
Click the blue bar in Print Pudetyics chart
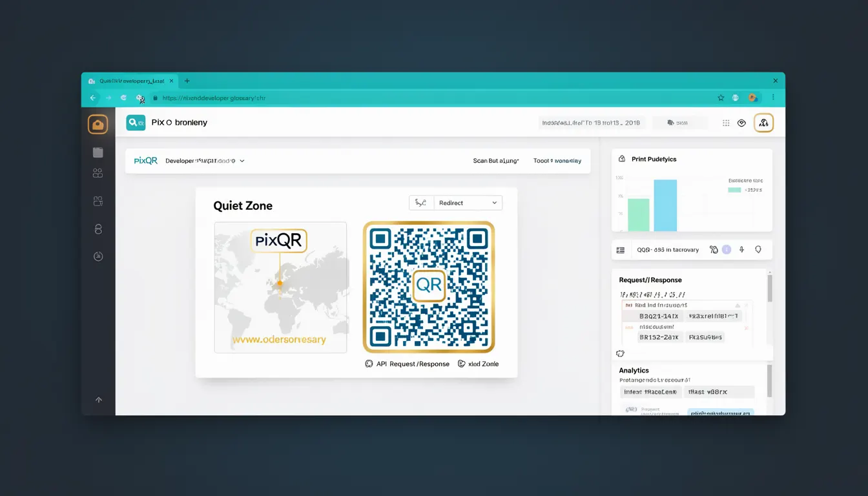[x=665, y=205]
